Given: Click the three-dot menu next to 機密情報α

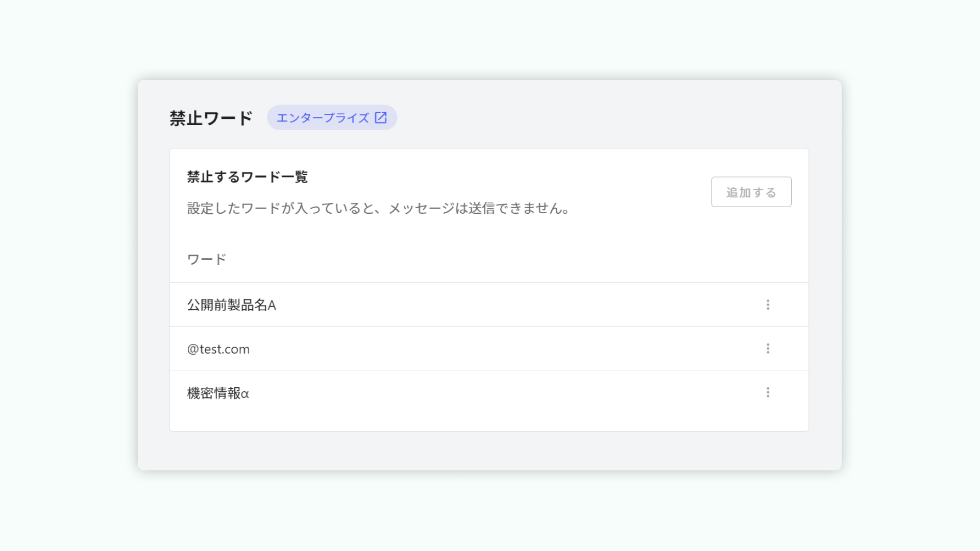Looking at the screenshot, I should point(768,392).
